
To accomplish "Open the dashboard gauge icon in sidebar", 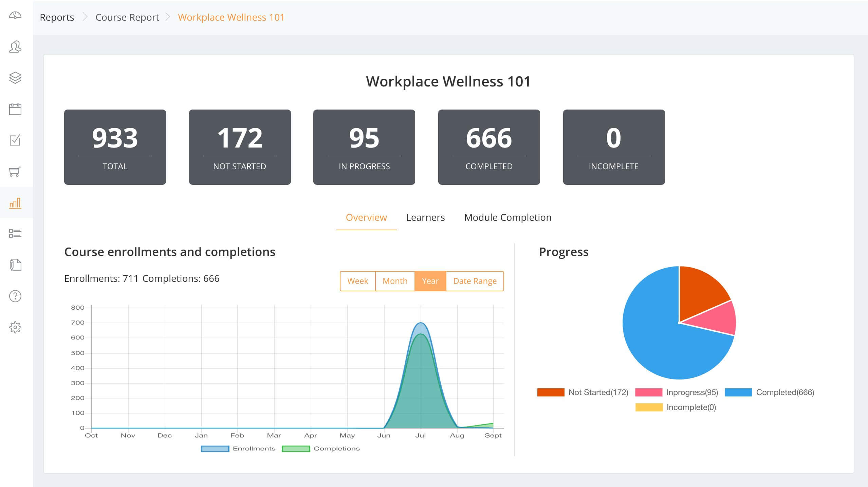I will point(15,15).
